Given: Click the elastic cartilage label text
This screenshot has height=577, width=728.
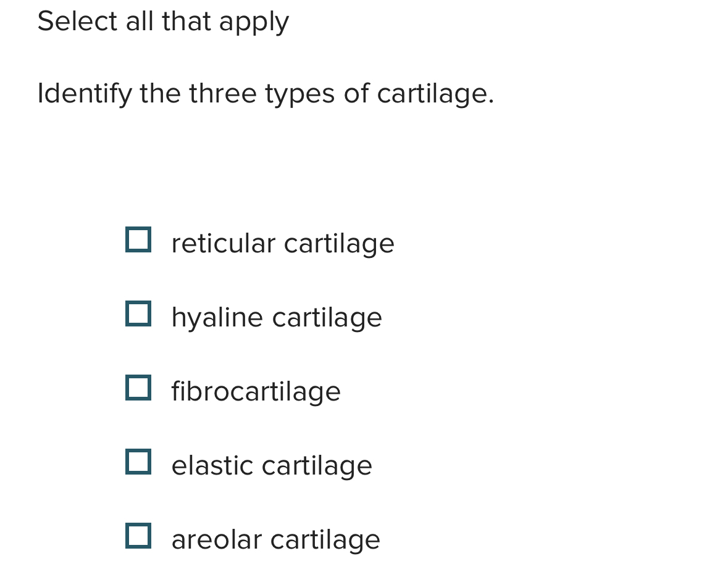Looking at the screenshot, I should click(x=272, y=465).
